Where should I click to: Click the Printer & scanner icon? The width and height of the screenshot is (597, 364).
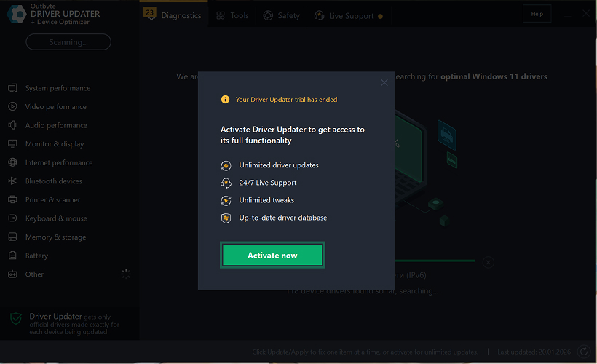pos(12,199)
